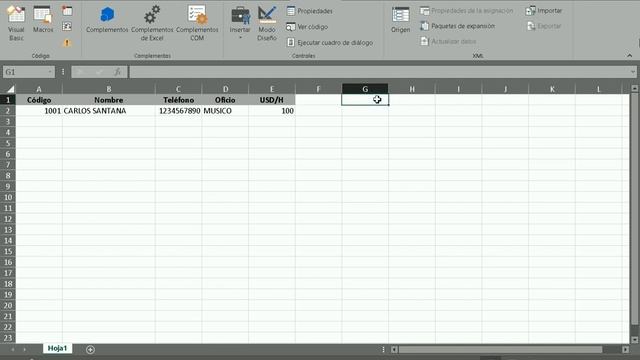
Task: Click the formula bar Cancel X icon
Action: (80, 72)
